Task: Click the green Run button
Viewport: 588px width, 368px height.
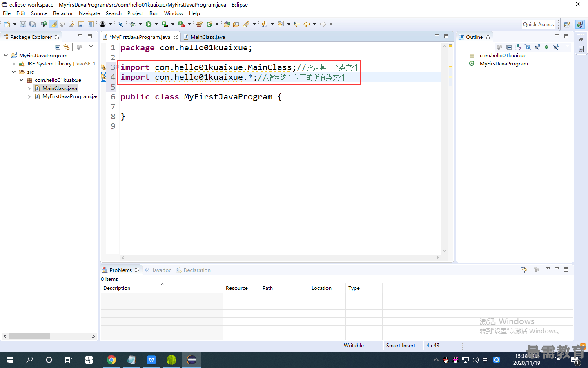Action: (x=149, y=24)
